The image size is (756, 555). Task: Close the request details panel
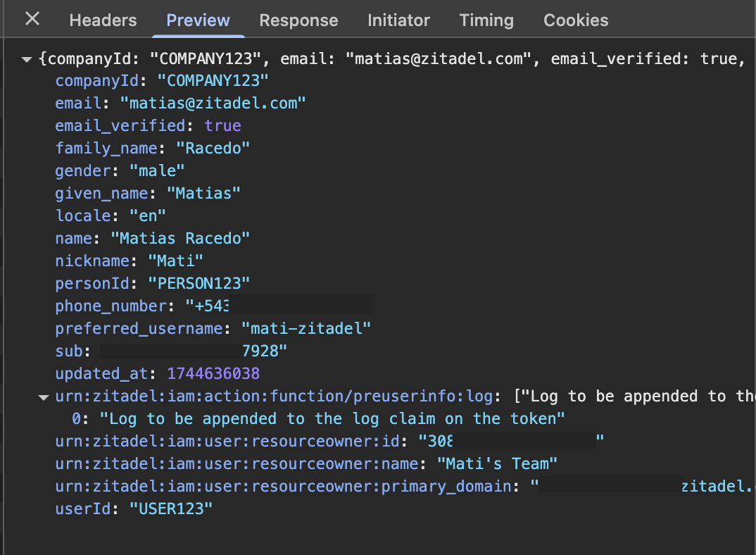point(32,19)
